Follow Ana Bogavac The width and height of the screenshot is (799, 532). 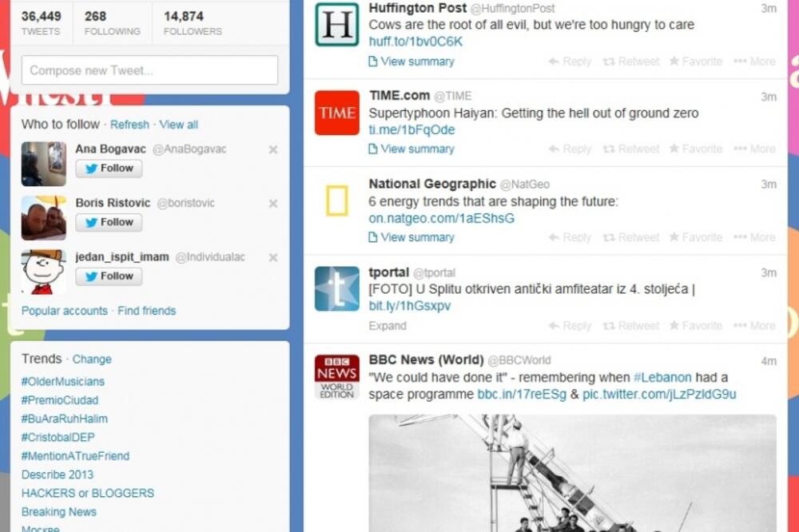pyautogui.click(x=109, y=168)
